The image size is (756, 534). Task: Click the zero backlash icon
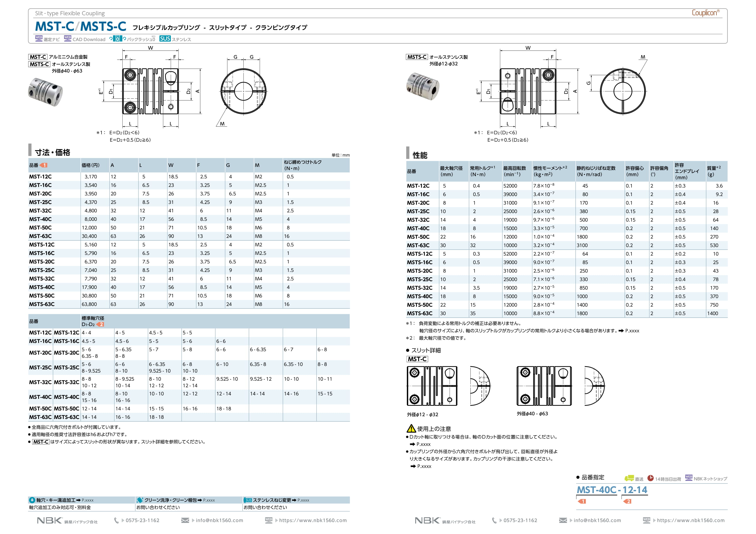(x=118, y=39)
